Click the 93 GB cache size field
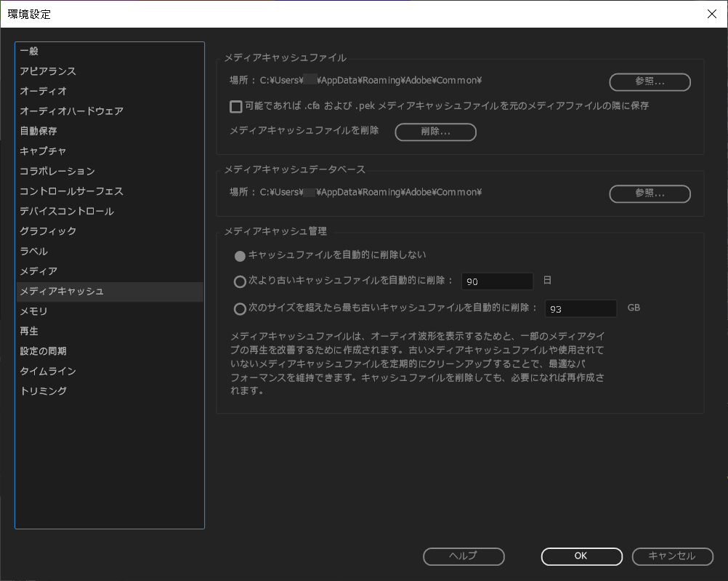The image size is (728, 581). 581,308
